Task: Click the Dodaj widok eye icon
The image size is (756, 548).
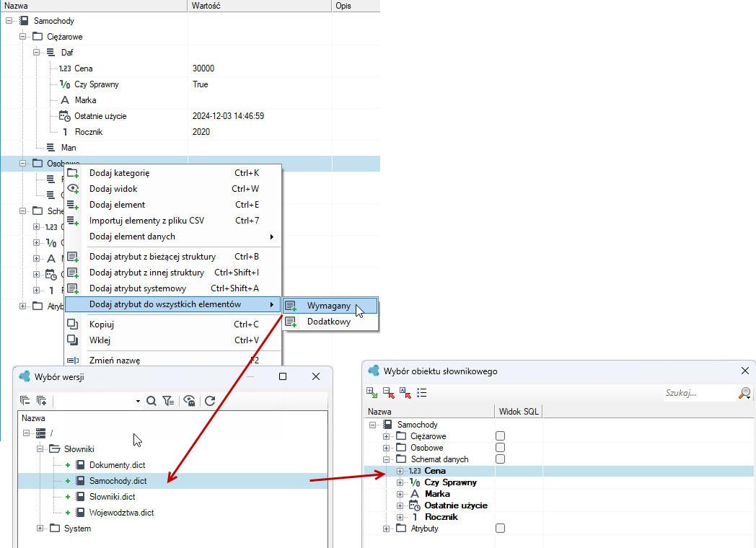Action: (73, 189)
